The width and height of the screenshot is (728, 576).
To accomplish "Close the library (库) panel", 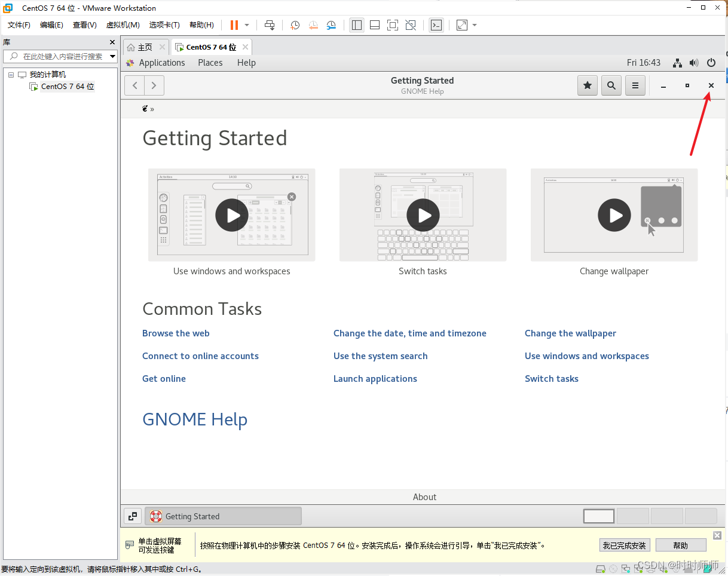I will tap(112, 42).
